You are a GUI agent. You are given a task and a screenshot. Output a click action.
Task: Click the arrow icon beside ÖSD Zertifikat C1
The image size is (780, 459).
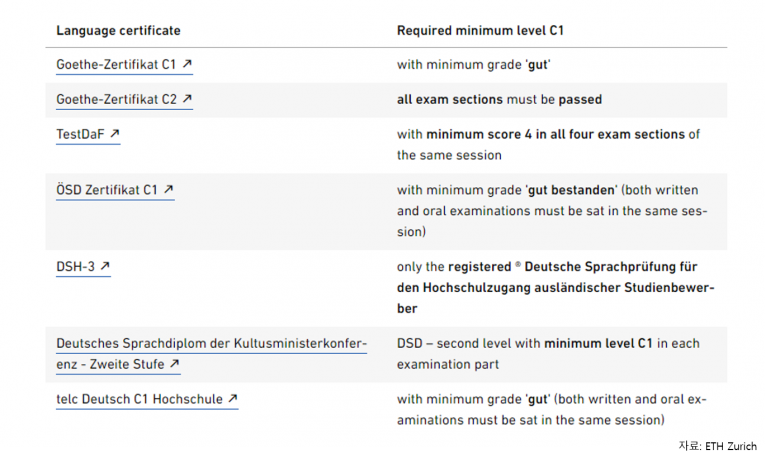coord(169,189)
